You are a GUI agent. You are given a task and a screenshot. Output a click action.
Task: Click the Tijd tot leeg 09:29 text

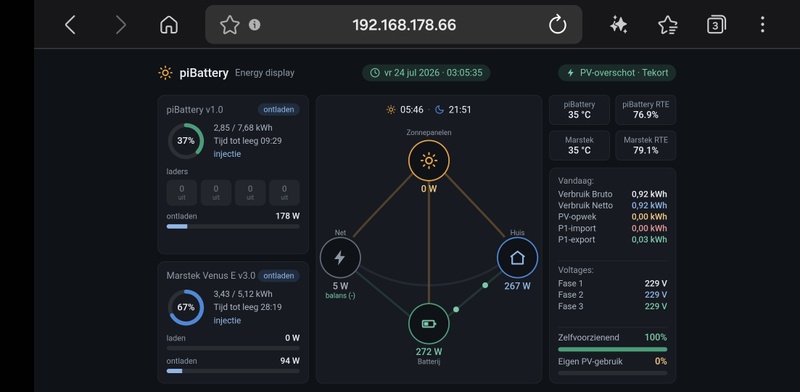247,141
